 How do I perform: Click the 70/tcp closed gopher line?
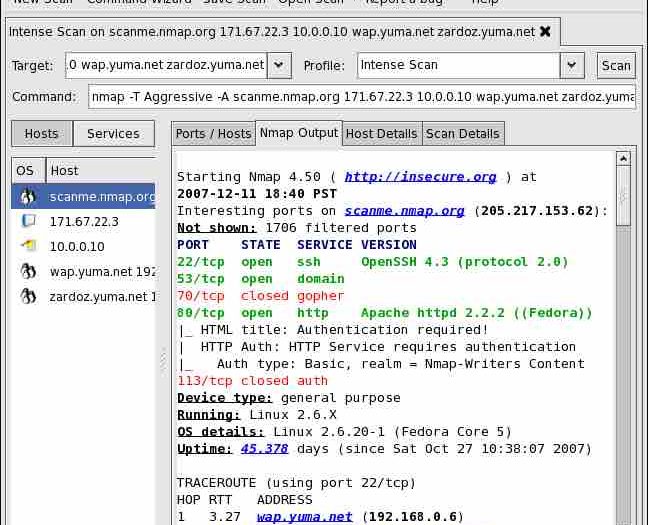pyautogui.click(x=261, y=296)
